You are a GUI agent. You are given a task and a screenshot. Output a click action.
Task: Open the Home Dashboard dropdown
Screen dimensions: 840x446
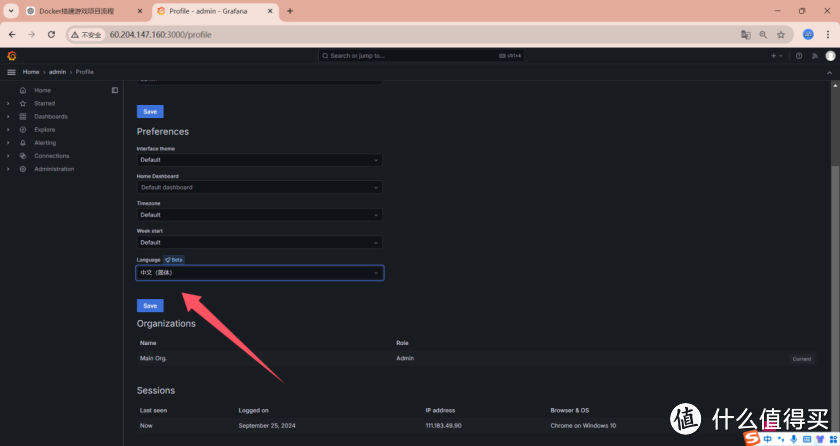tap(259, 187)
